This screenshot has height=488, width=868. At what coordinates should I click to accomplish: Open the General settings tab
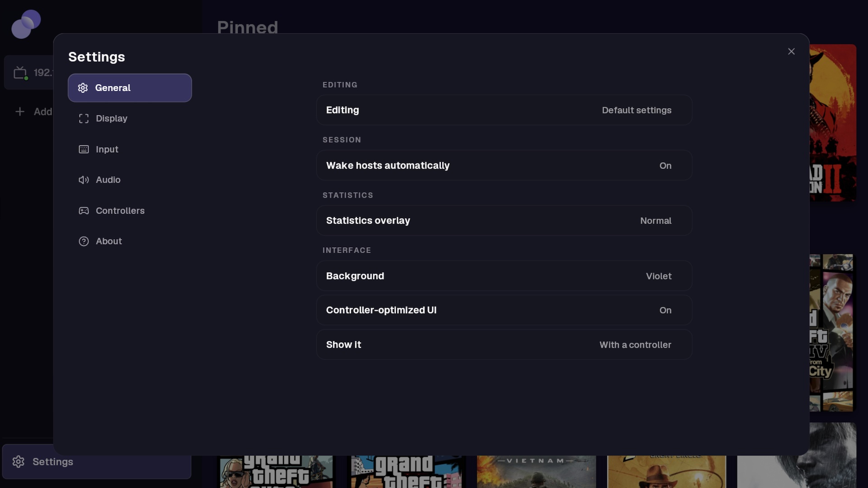coord(130,88)
